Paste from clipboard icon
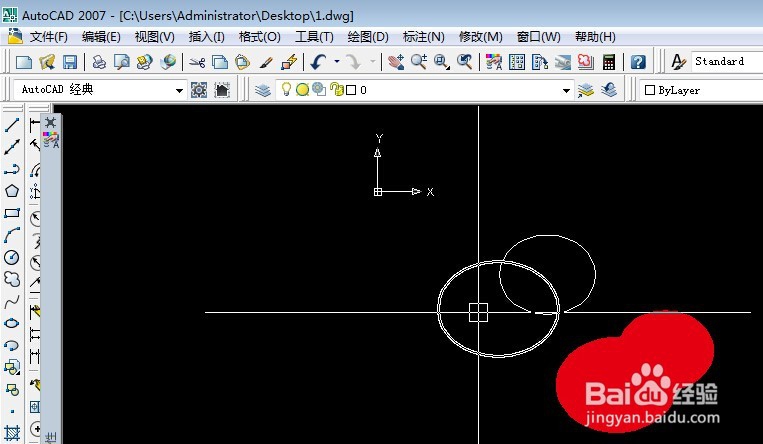This screenshot has width=763, height=444. 242,62
